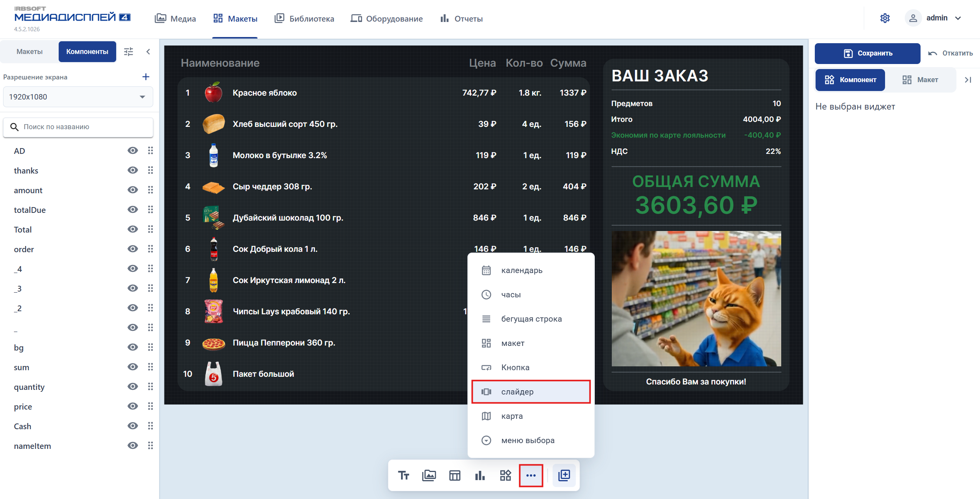Select слайдер in the widget menu
The image size is (980, 499).
[x=531, y=392]
